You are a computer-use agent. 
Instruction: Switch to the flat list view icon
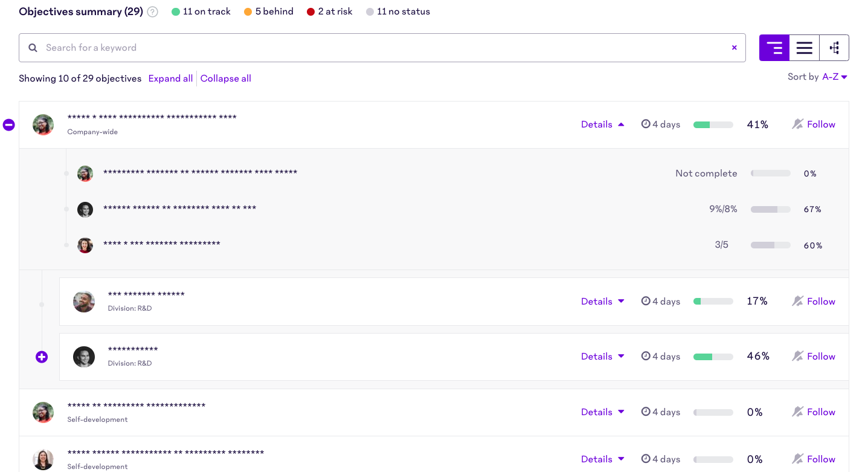point(804,47)
